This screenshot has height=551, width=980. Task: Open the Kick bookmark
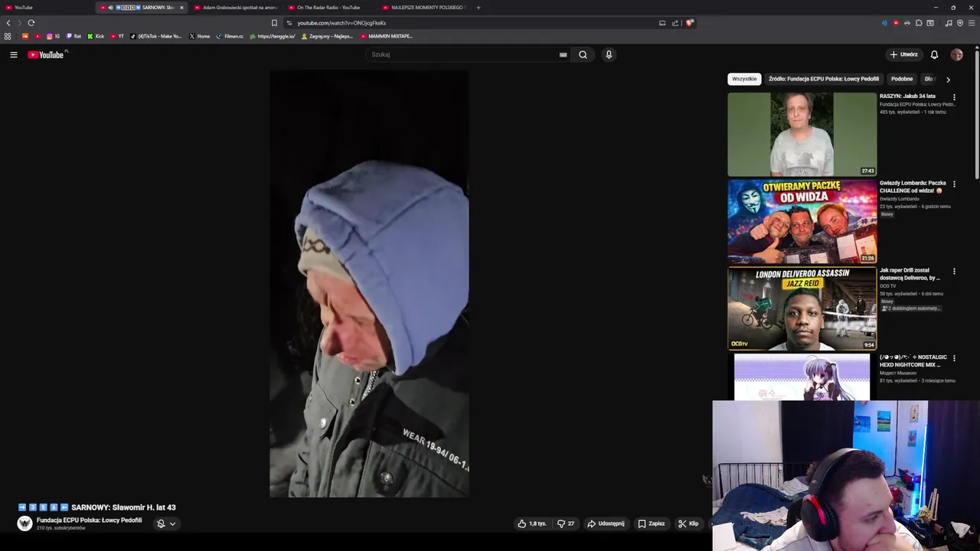[96, 36]
